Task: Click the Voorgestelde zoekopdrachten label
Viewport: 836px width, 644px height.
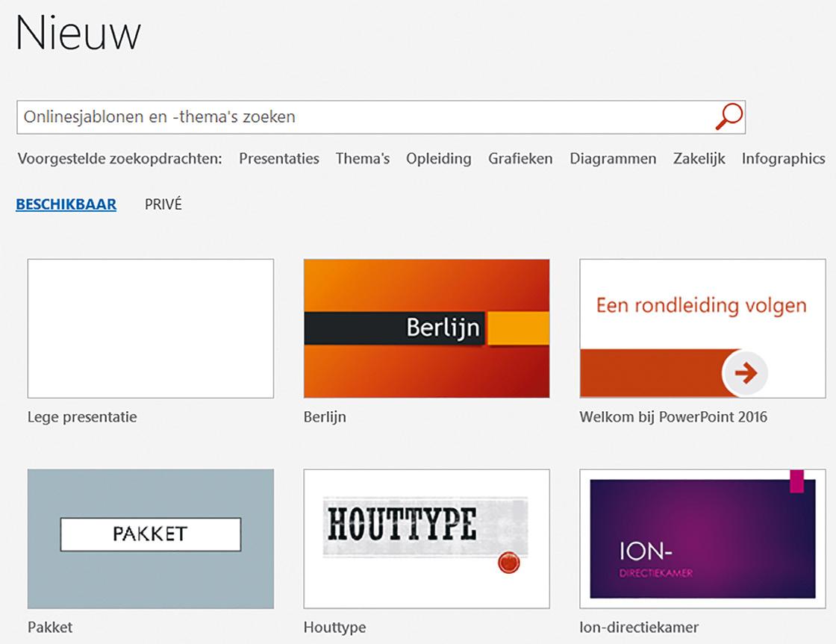Action: pyautogui.click(x=120, y=159)
